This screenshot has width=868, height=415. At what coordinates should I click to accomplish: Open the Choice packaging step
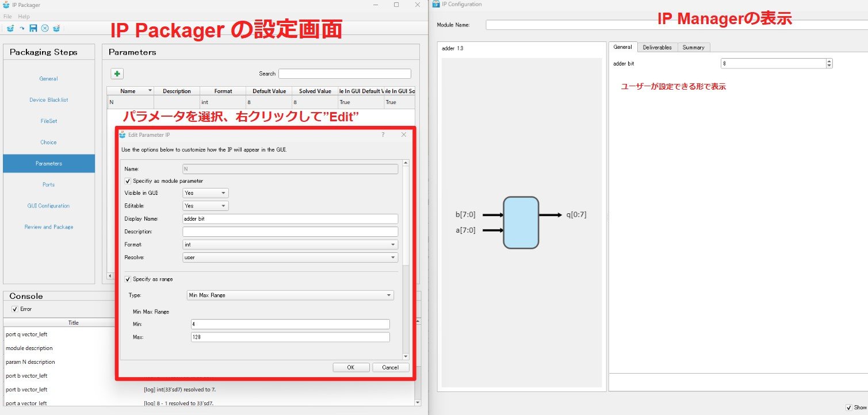pyautogui.click(x=49, y=143)
